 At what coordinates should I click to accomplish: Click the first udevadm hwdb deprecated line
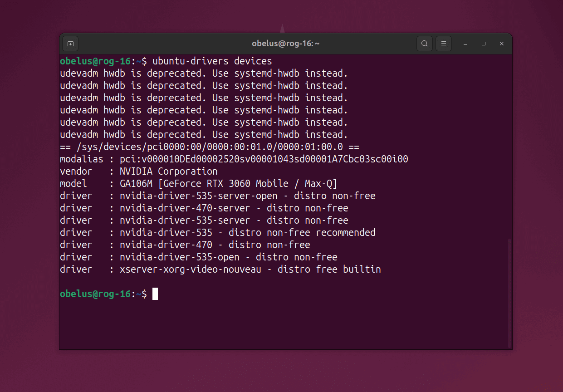click(x=204, y=73)
